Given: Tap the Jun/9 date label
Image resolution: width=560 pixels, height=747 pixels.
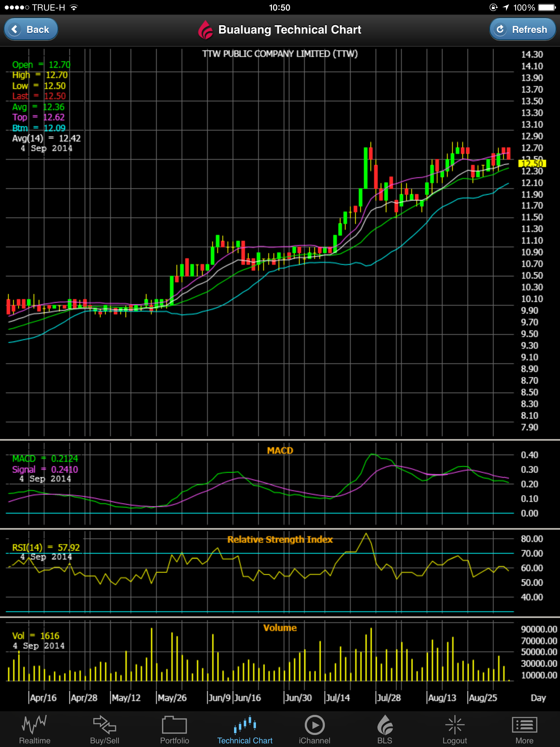Looking at the screenshot, I should tap(219, 698).
